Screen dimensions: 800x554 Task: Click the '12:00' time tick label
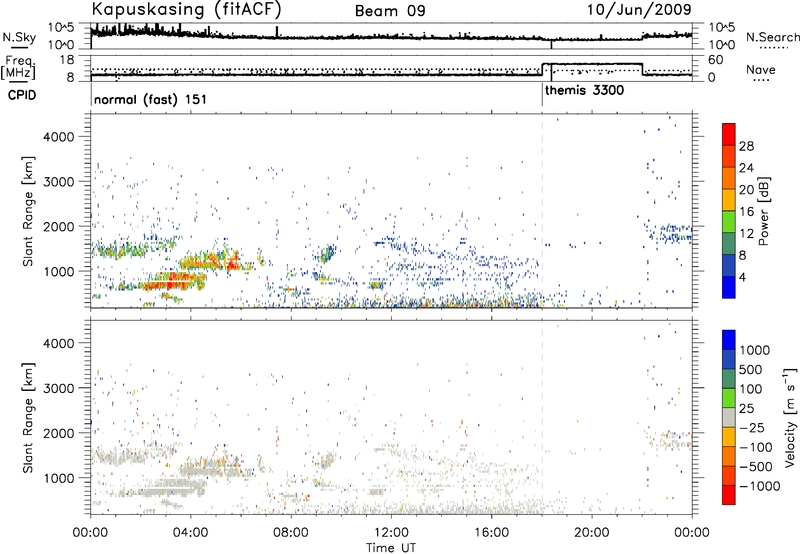391,533
